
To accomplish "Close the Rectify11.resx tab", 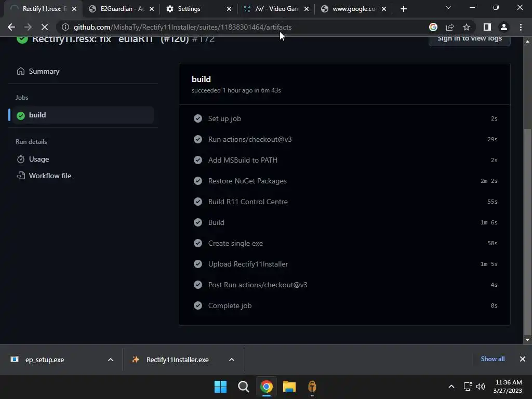I will coord(74,9).
